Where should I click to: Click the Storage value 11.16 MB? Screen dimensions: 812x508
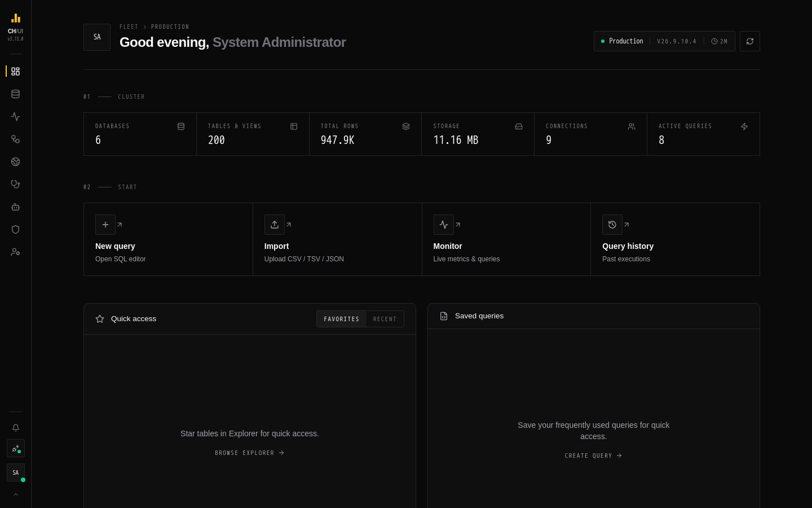456,140
